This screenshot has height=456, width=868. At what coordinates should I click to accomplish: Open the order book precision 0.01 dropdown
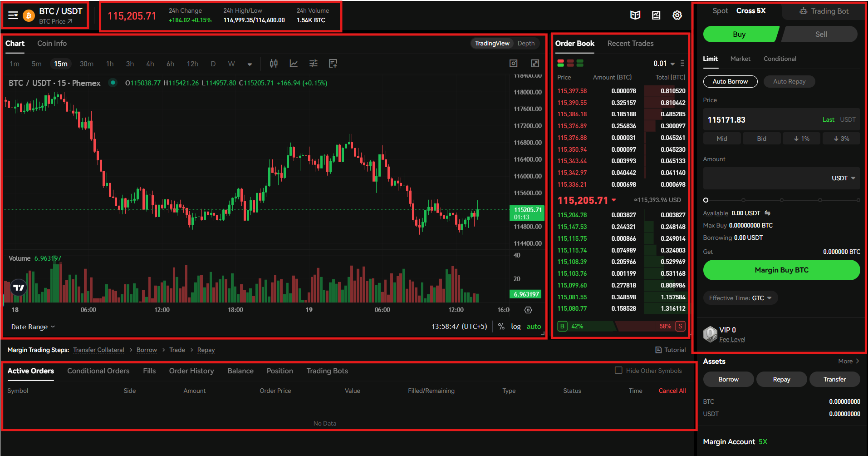663,64
